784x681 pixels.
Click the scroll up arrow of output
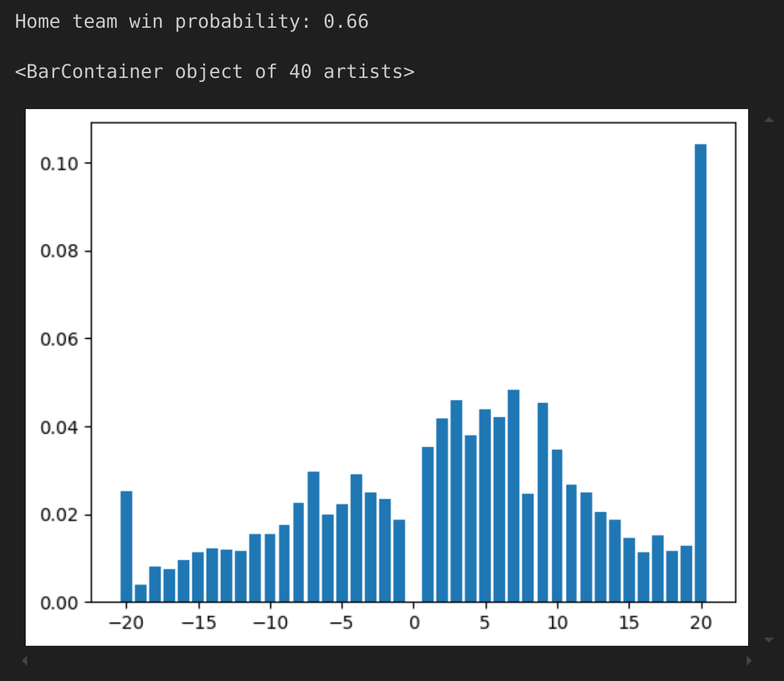[768, 120]
